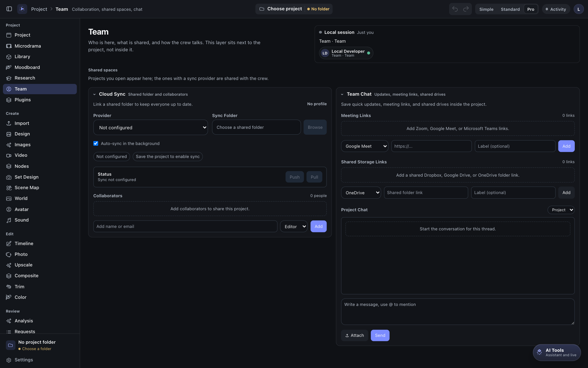Open the Import tool
This screenshot has width=588, height=368.
tap(40, 123)
